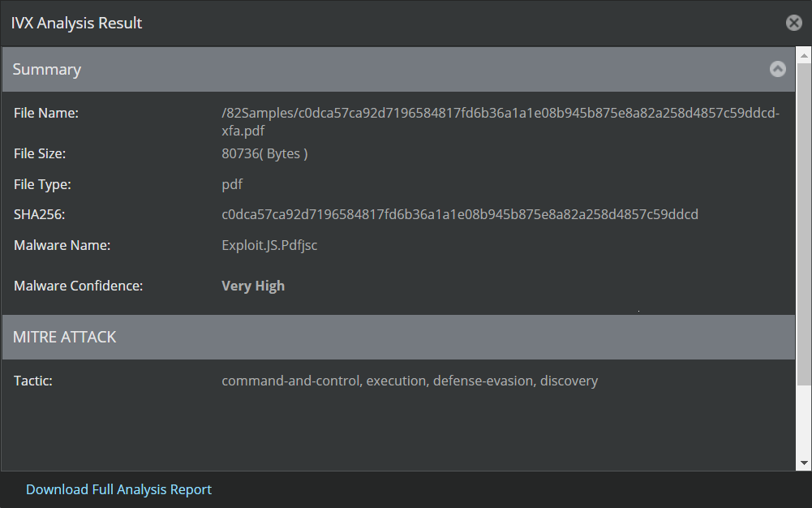
Task: Click the file name path value
Action: pos(501,122)
